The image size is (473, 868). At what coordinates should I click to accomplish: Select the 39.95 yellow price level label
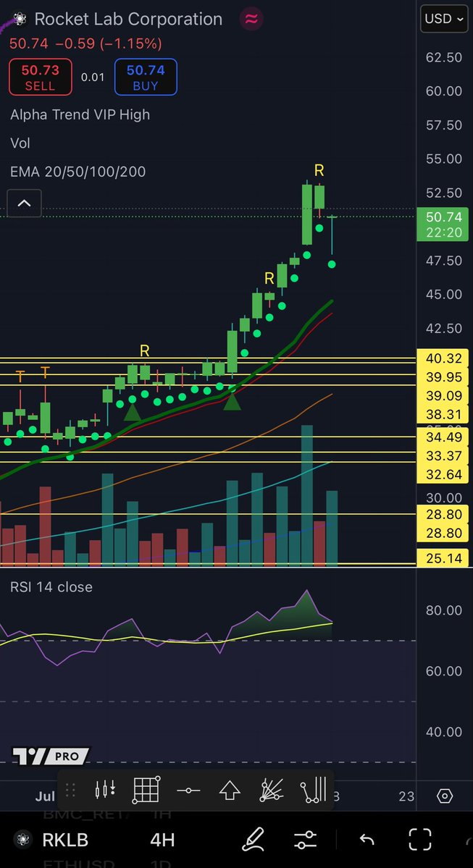[x=443, y=377]
